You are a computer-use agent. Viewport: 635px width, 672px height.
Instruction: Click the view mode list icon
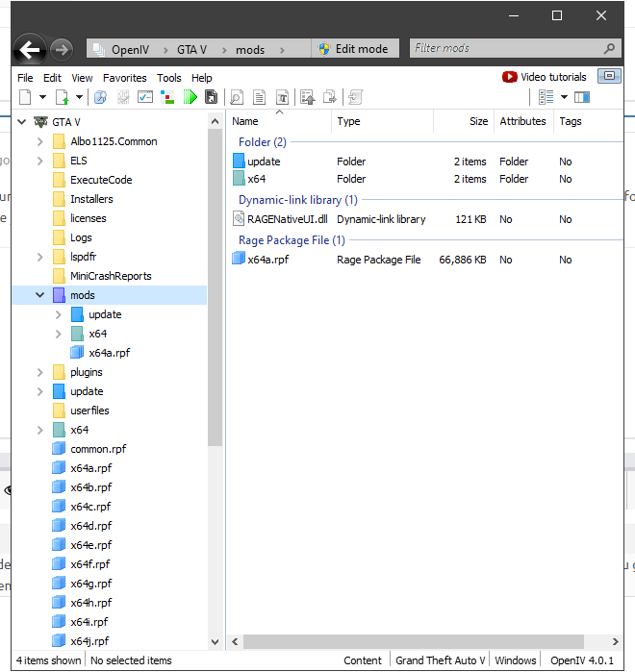546,97
